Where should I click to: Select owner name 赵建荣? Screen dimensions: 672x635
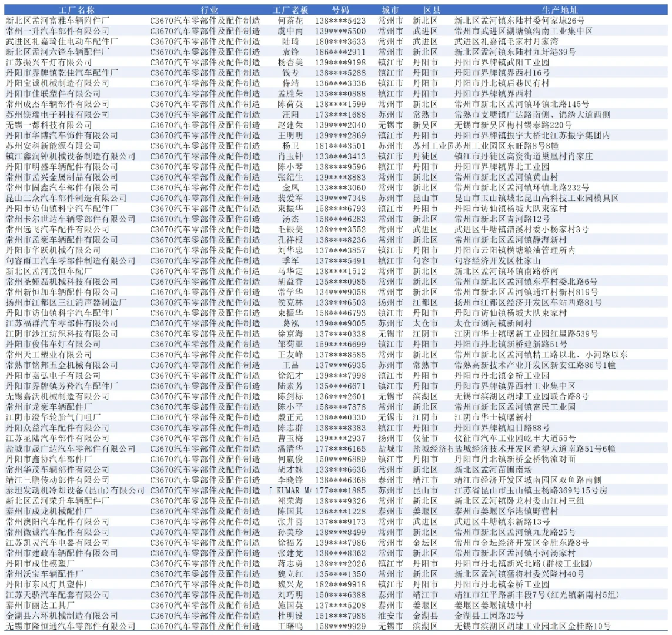point(290,125)
